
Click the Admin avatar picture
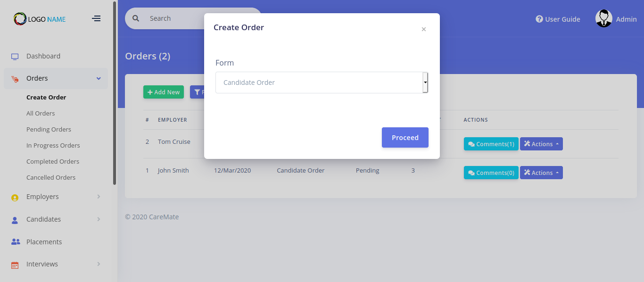click(x=603, y=18)
